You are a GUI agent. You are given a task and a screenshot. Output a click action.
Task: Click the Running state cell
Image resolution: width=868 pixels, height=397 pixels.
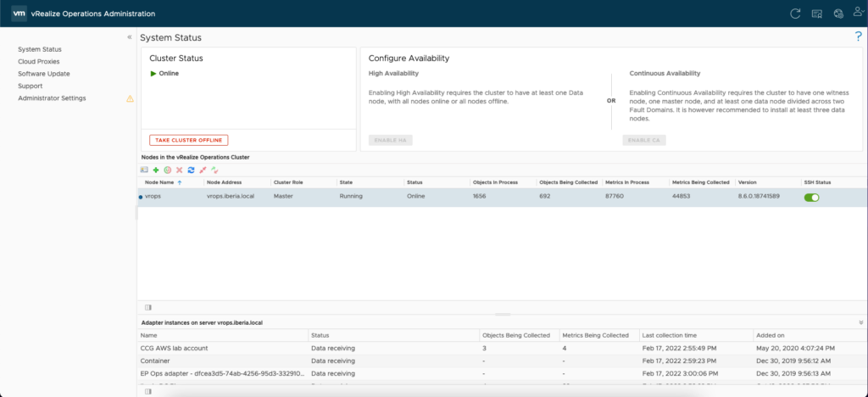click(x=351, y=197)
